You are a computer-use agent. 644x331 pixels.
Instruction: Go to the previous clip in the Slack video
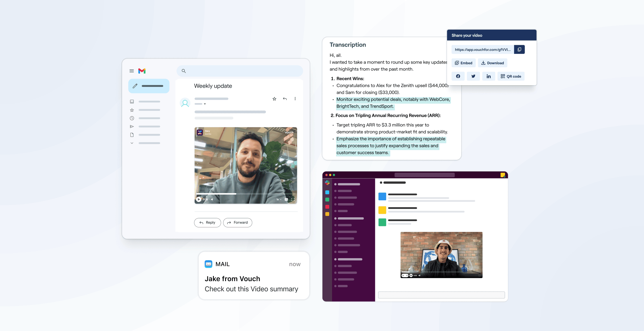(403, 275)
